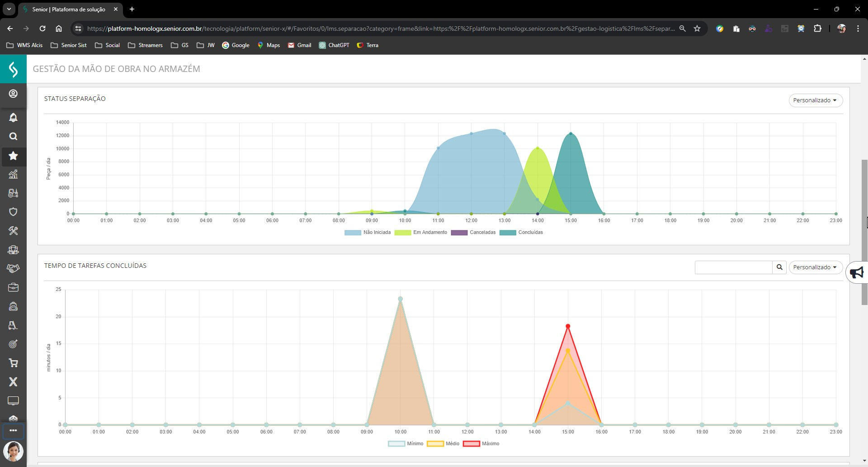Image resolution: width=868 pixels, height=467 pixels.
Task: Toggle the Concluídas legend series
Action: (x=521, y=233)
